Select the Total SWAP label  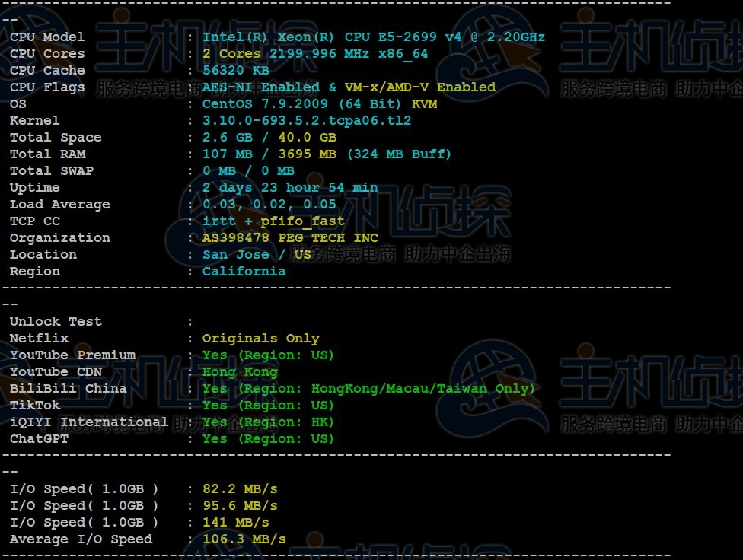pyautogui.click(x=51, y=171)
